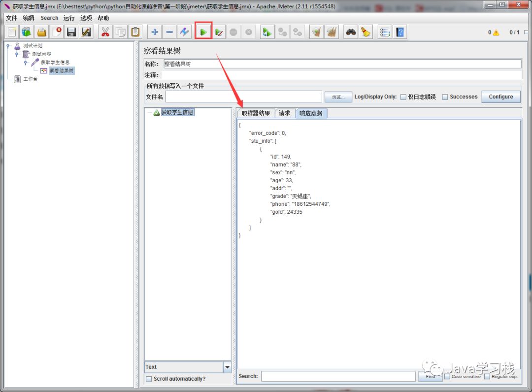The height and width of the screenshot is (392, 532).
Task: Collapse the 获取学生信息 sampler node
Action: 26,63
